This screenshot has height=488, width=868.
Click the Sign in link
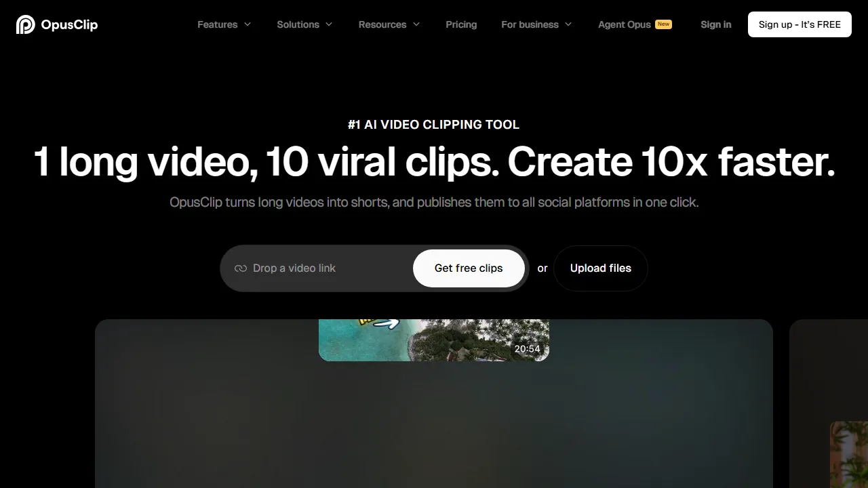point(715,24)
